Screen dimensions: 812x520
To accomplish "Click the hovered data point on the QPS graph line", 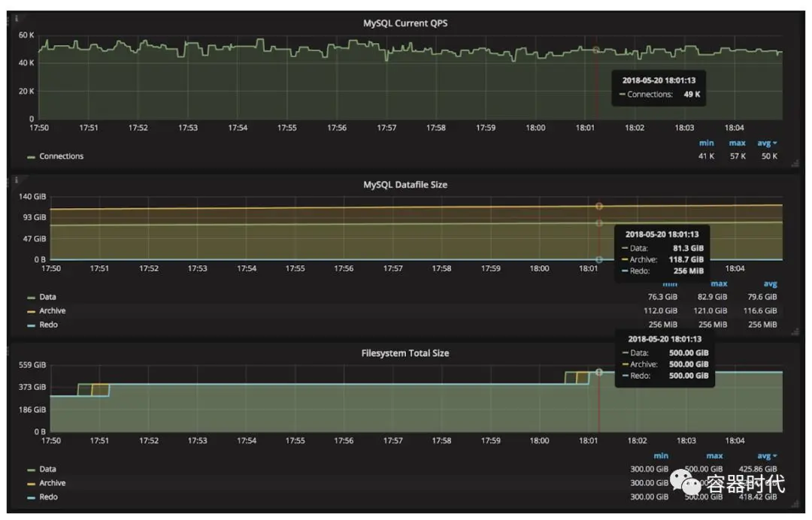I will 596,50.
